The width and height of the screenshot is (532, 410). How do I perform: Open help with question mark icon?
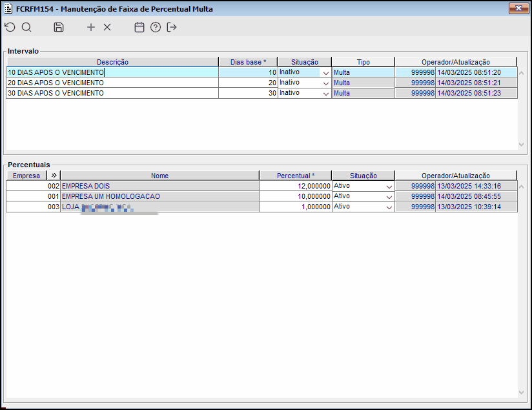click(x=156, y=27)
